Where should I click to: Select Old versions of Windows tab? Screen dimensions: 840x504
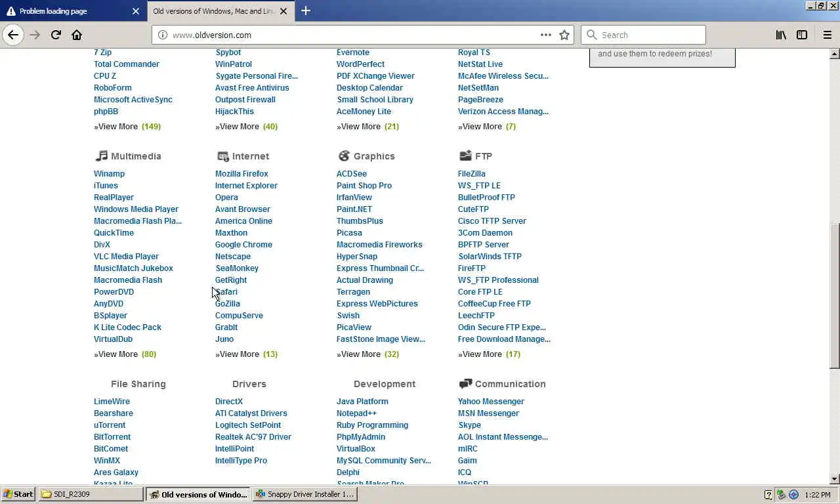click(x=220, y=11)
